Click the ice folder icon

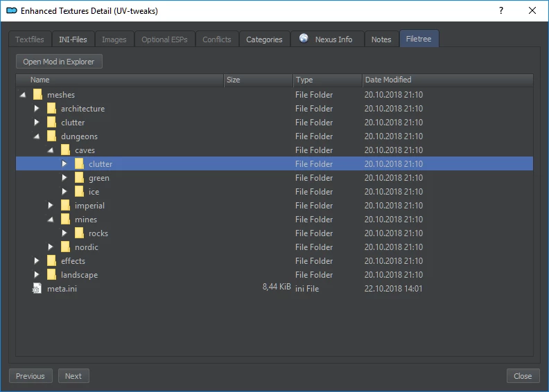(x=80, y=192)
